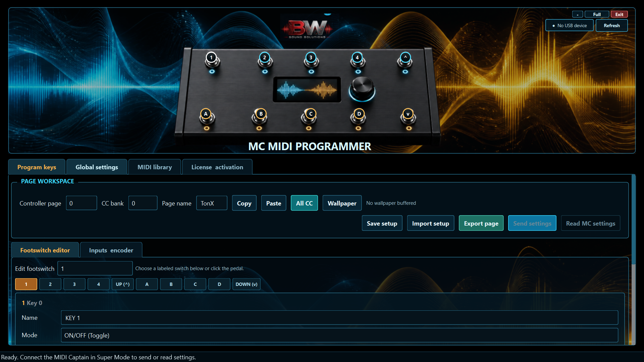Click Read MC settings
Image resolution: width=644 pixels, height=362 pixels.
click(591, 223)
